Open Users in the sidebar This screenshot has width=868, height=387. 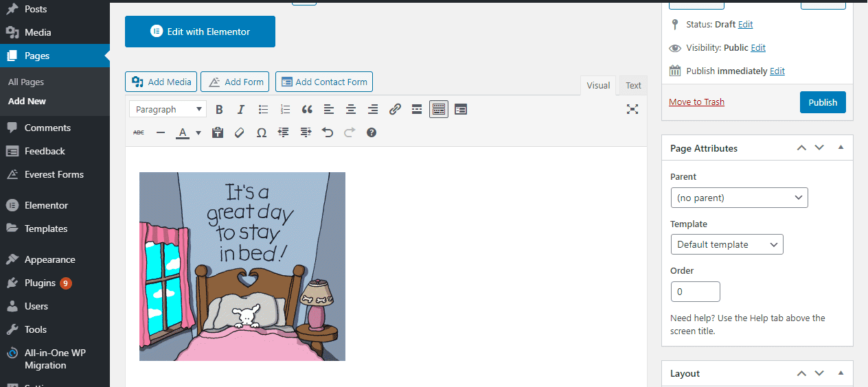pos(55,306)
